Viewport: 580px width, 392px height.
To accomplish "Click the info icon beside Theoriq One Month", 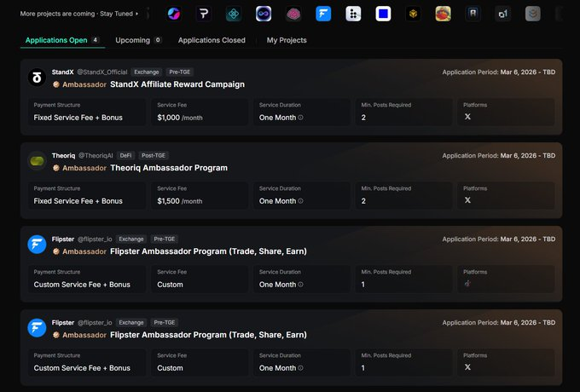I will (301, 201).
